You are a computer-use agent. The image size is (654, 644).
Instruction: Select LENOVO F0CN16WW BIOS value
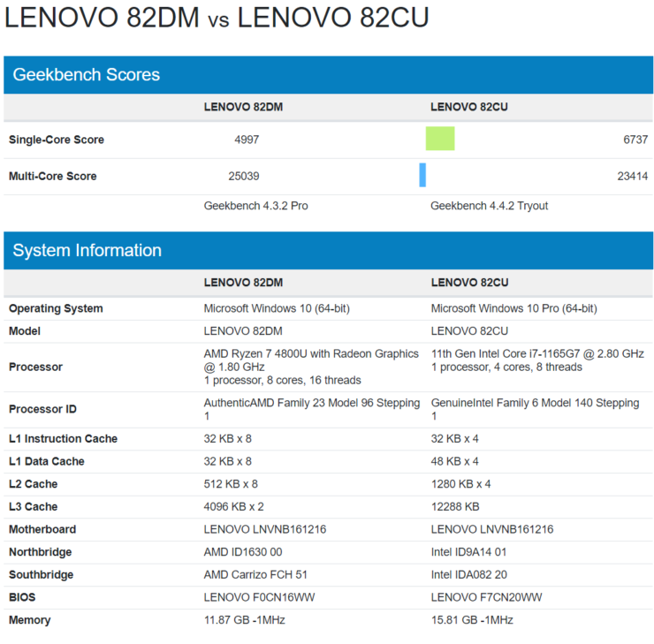[x=259, y=597]
